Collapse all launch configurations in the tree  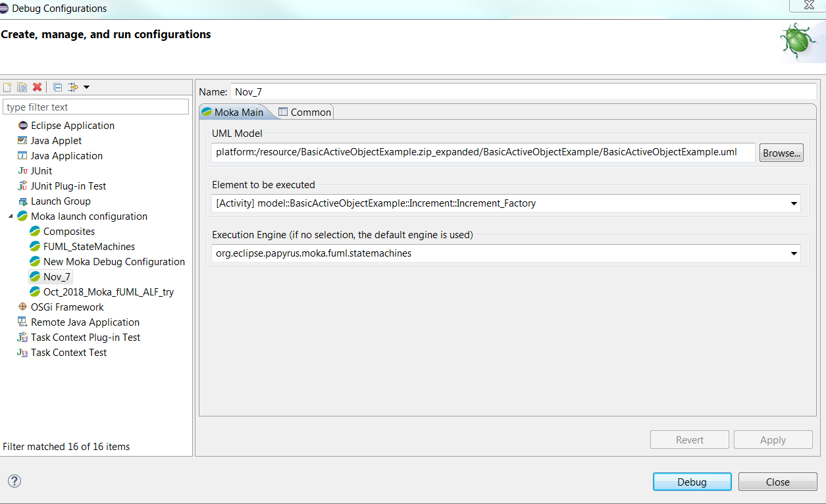(57, 87)
